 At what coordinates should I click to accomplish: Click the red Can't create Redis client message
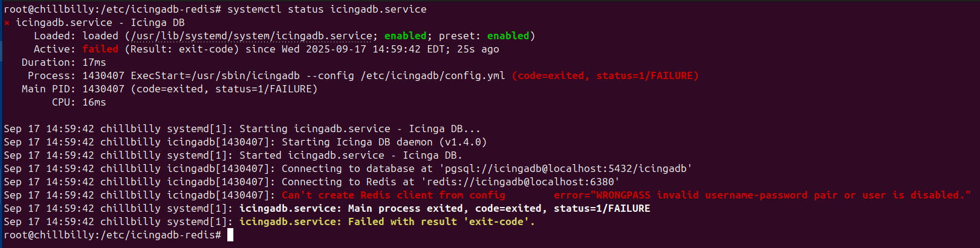coord(393,196)
